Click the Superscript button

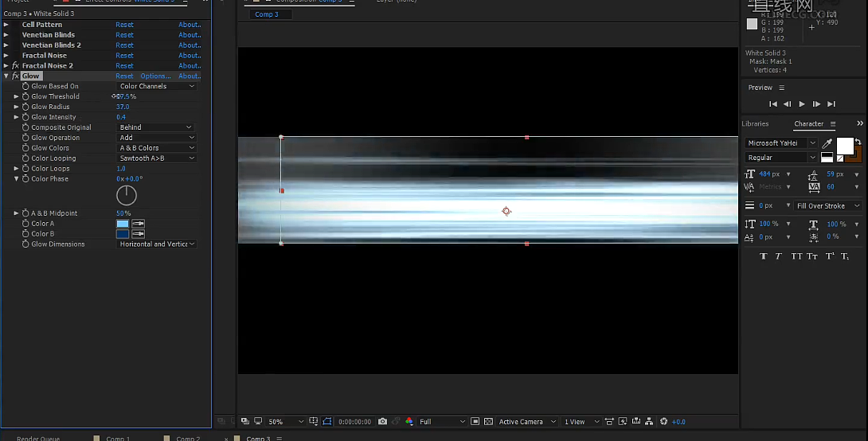pos(830,256)
